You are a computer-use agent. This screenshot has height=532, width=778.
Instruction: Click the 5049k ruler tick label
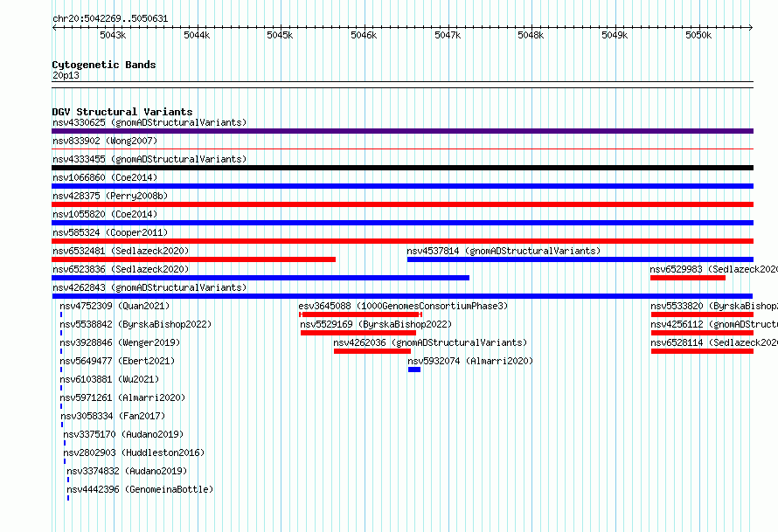click(x=615, y=35)
